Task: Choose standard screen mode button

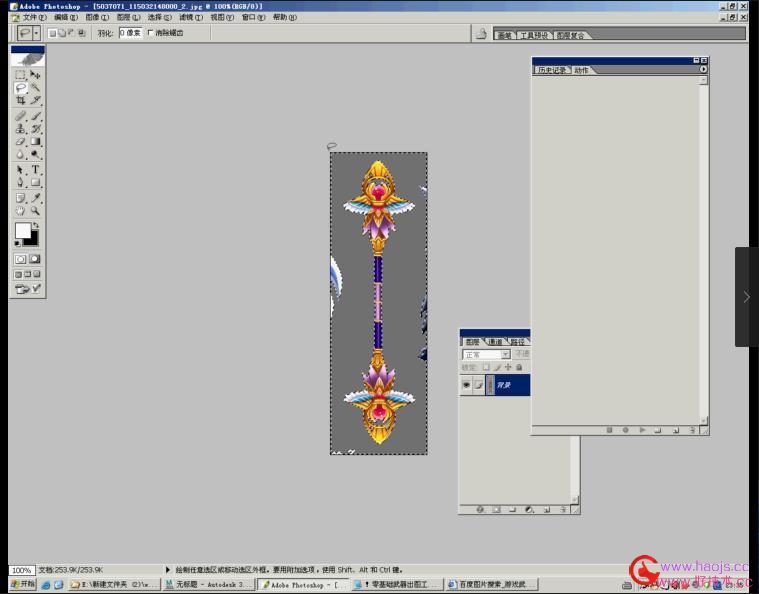Action: [x=18, y=274]
